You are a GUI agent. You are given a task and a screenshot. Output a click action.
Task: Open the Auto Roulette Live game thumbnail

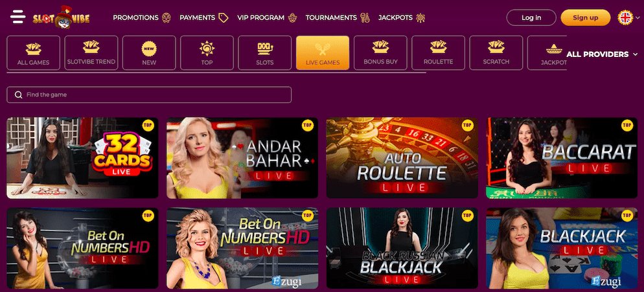tap(402, 158)
